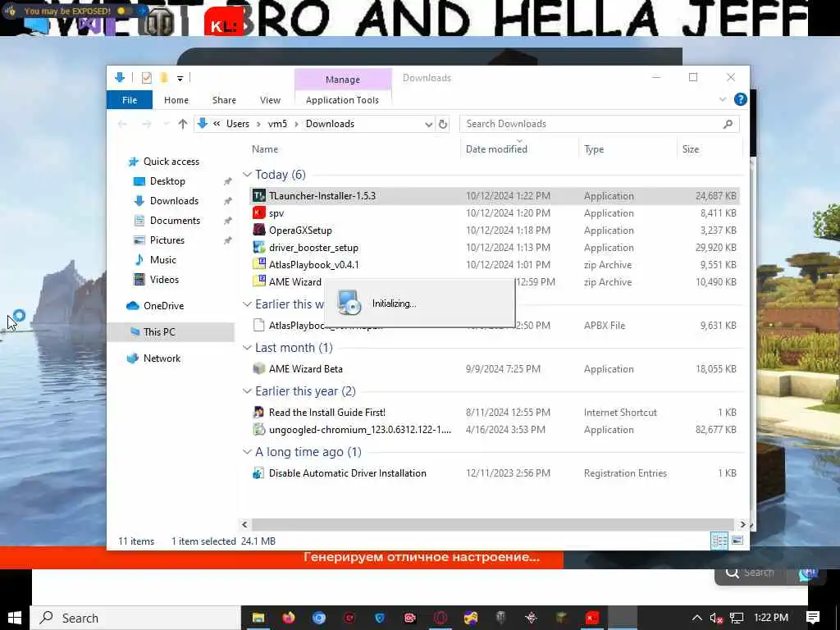Switch to the View ribbon tab
This screenshot has height=630, width=840.
click(270, 100)
